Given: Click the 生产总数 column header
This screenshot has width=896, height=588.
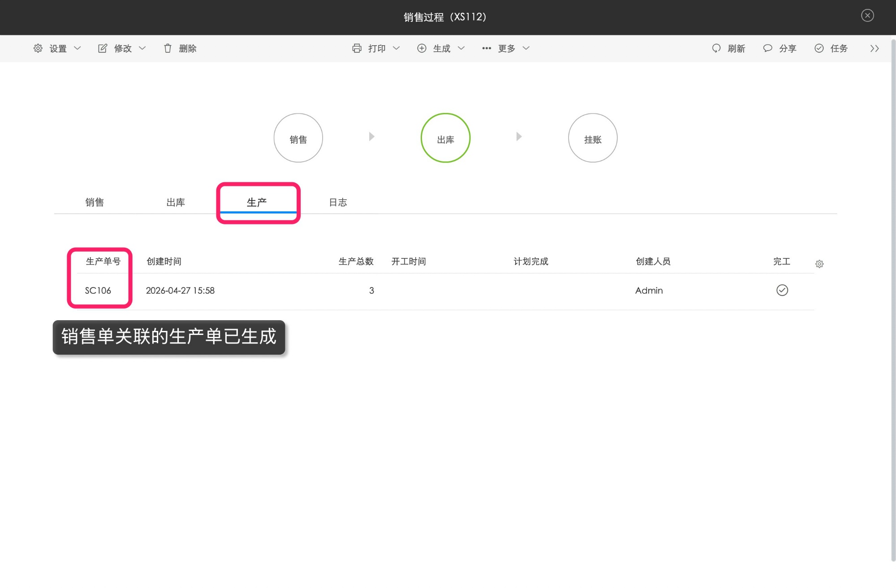Looking at the screenshot, I should click(x=356, y=262).
